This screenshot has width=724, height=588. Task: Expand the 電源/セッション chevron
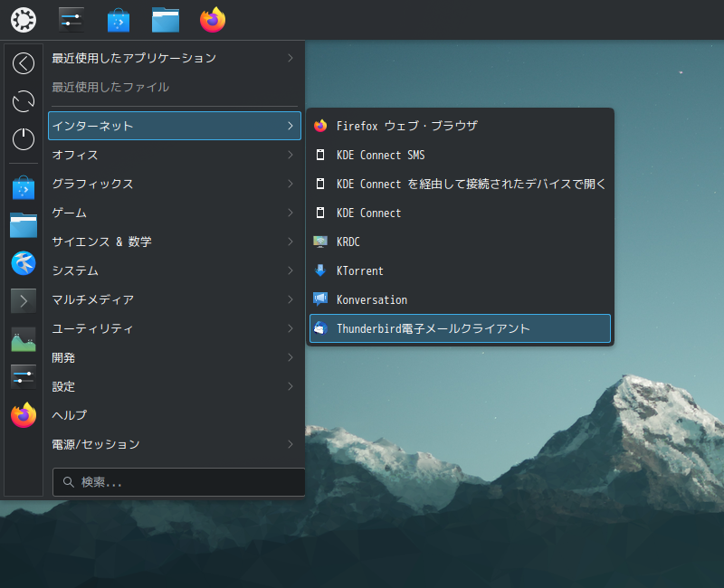(x=291, y=444)
